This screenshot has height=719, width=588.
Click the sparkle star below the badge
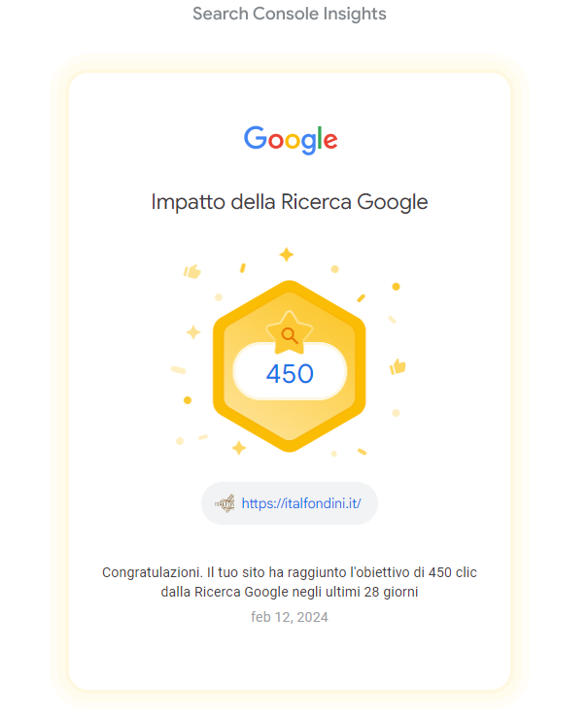238,448
